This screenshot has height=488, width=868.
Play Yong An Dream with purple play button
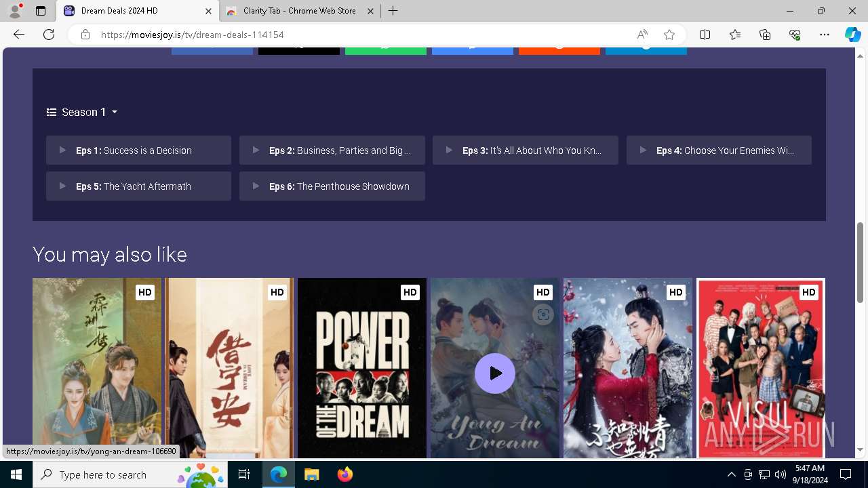[x=495, y=373]
